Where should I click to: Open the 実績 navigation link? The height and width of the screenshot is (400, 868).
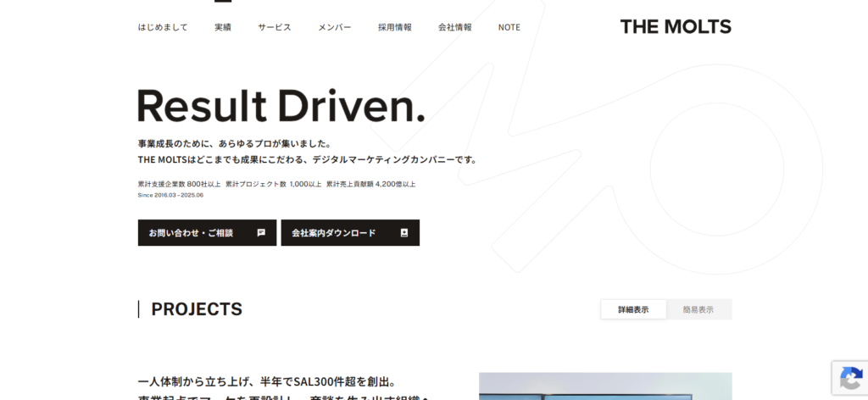coord(223,27)
